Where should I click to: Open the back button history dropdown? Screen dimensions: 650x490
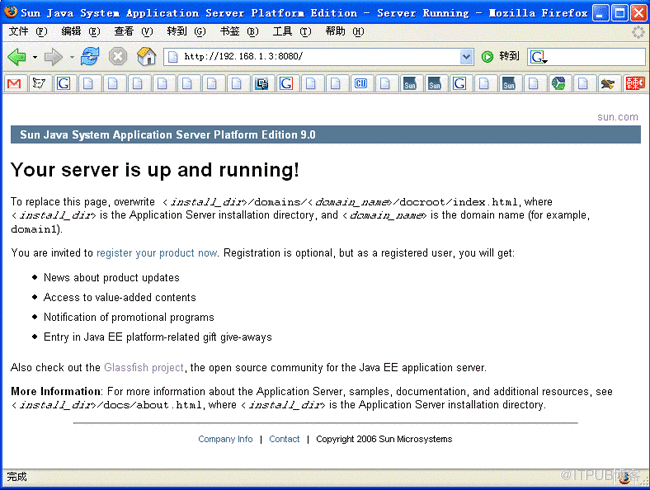click(x=35, y=57)
